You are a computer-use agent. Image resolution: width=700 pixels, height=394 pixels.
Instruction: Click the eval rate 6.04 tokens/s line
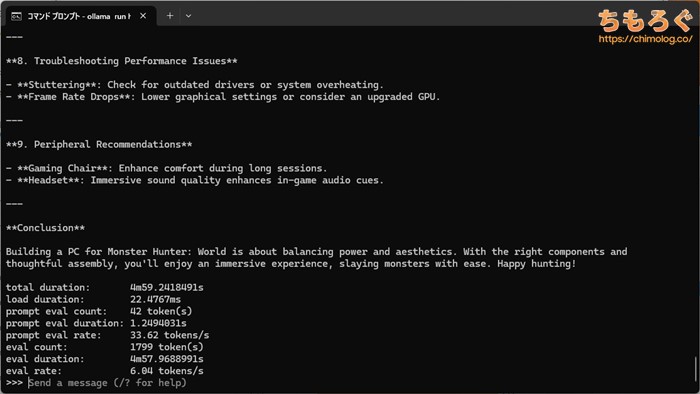point(104,371)
